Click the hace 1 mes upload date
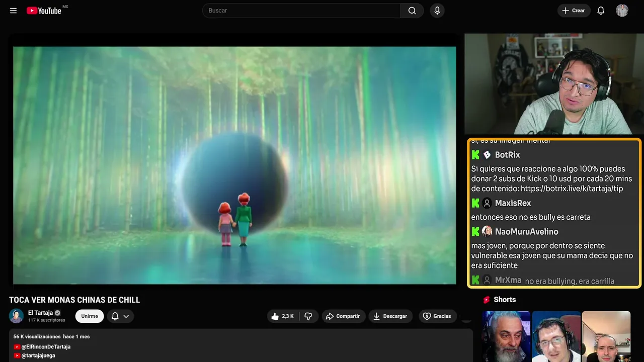This screenshot has height=362, width=644. click(x=76, y=336)
